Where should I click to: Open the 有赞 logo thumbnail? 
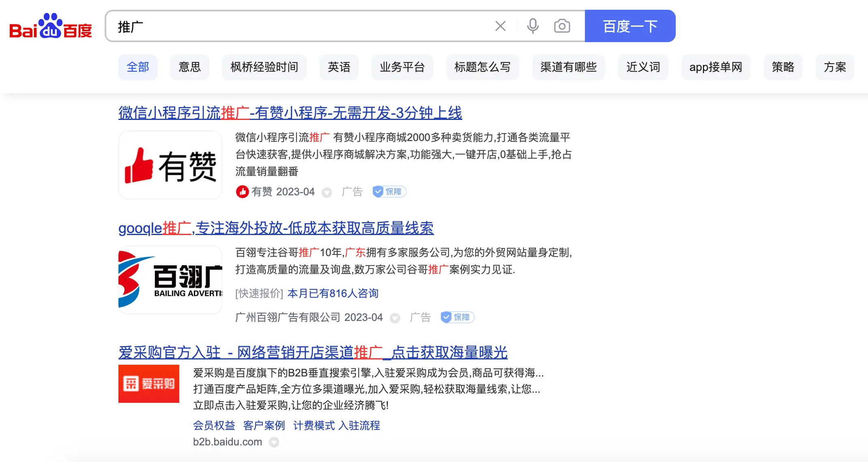point(170,165)
